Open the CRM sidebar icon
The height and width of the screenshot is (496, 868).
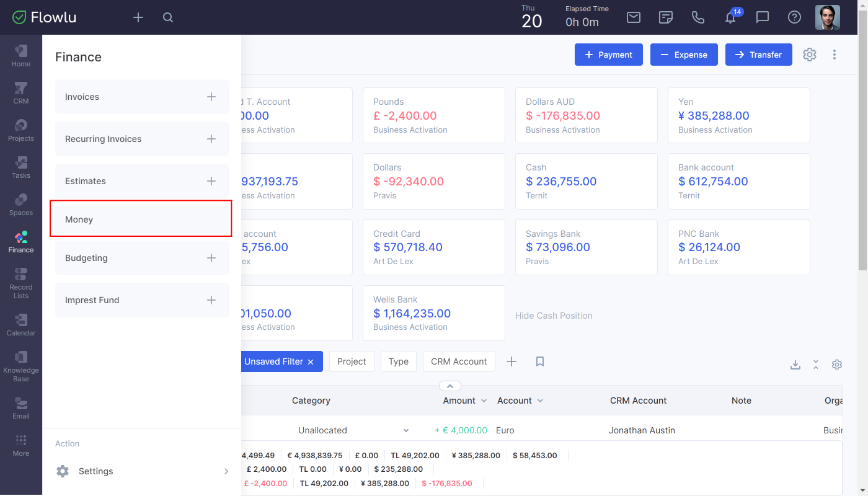point(21,93)
